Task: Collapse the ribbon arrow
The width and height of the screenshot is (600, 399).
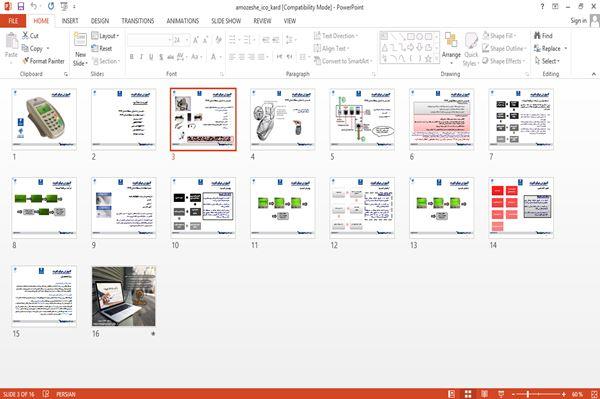Action: (x=593, y=74)
